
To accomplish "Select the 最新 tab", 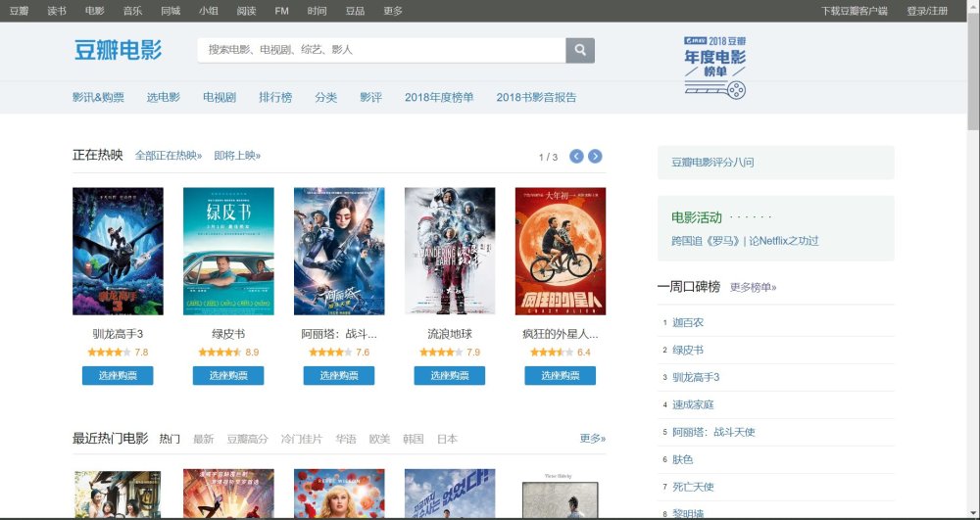I will [x=203, y=439].
